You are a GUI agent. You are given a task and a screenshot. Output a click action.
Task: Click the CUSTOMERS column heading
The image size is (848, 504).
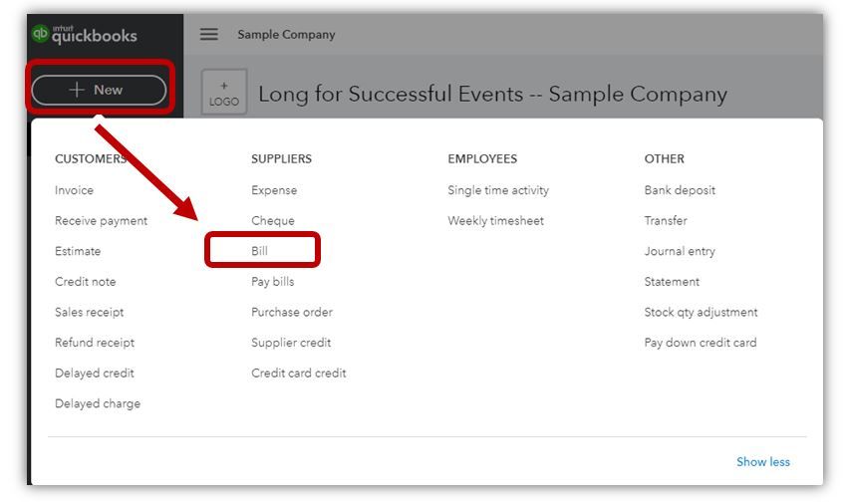pyautogui.click(x=91, y=159)
